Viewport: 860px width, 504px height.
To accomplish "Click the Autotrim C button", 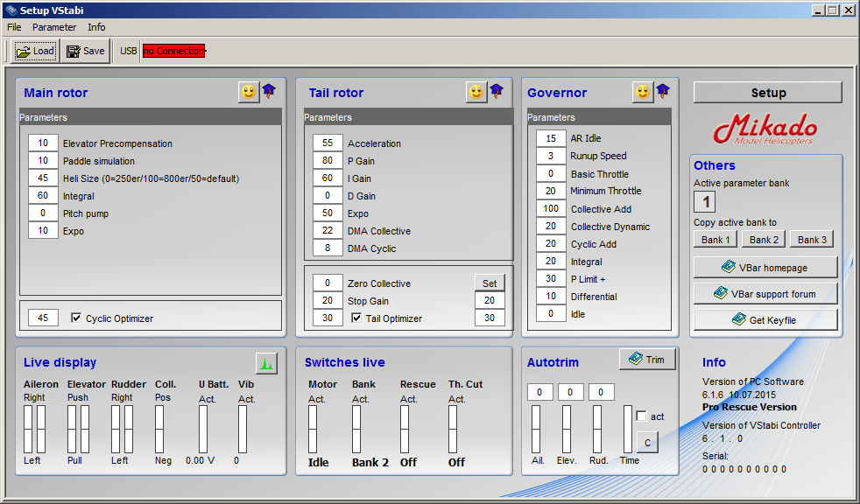I will [647, 442].
